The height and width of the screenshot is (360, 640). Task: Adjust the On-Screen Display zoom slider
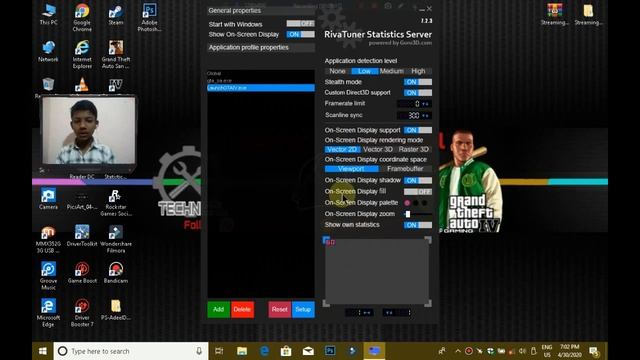(x=418, y=214)
